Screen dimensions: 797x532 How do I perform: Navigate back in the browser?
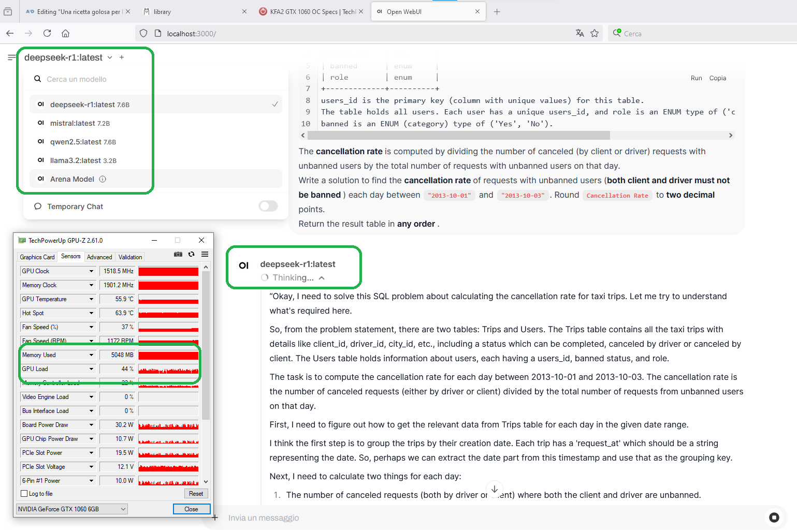(x=10, y=33)
